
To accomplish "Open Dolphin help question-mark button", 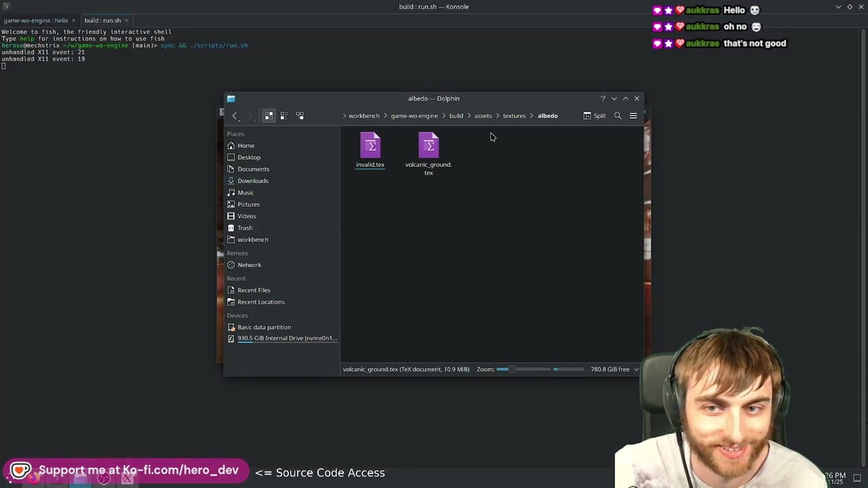I will tap(603, 99).
